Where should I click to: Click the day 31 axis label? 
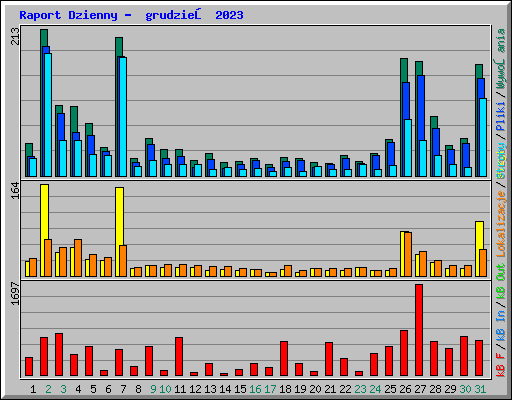480,389
